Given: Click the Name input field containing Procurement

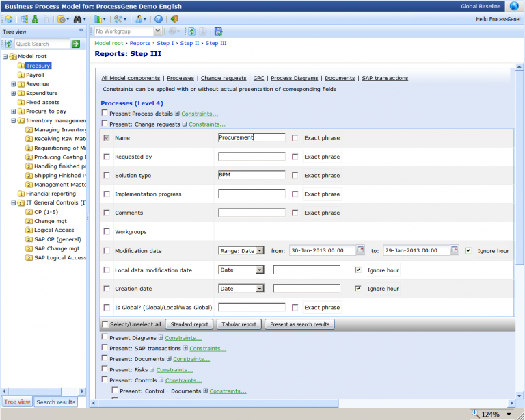Looking at the screenshot, I should point(252,137).
